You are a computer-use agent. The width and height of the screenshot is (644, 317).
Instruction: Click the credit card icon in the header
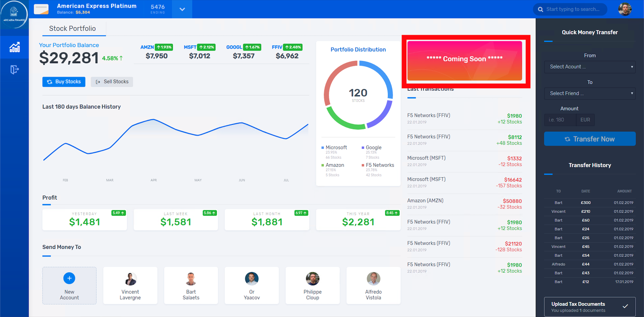[x=41, y=9]
